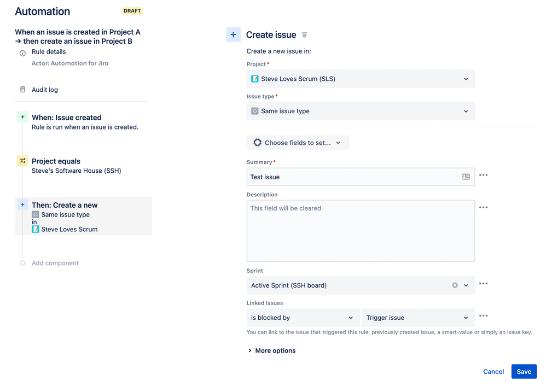Click the Steve Loves Scrum project icon in Project dropdown
The image size is (546, 392).
coord(255,79)
